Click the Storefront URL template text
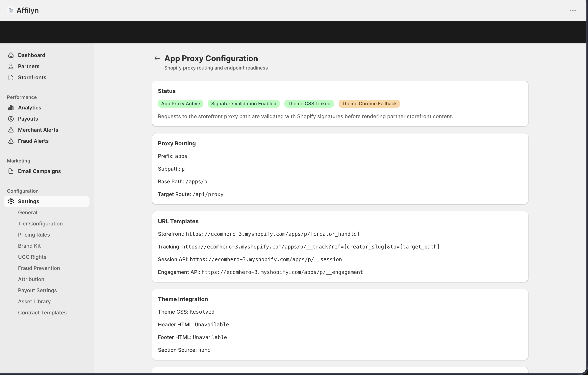Viewport: 588px width, 375px height. click(x=273, y=234)
